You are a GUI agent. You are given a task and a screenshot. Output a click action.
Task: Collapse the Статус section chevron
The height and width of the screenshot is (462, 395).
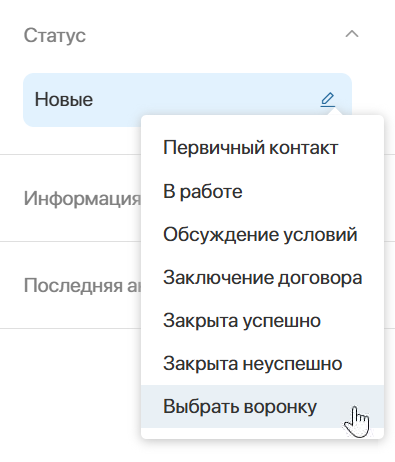click(x=352, y=34)
